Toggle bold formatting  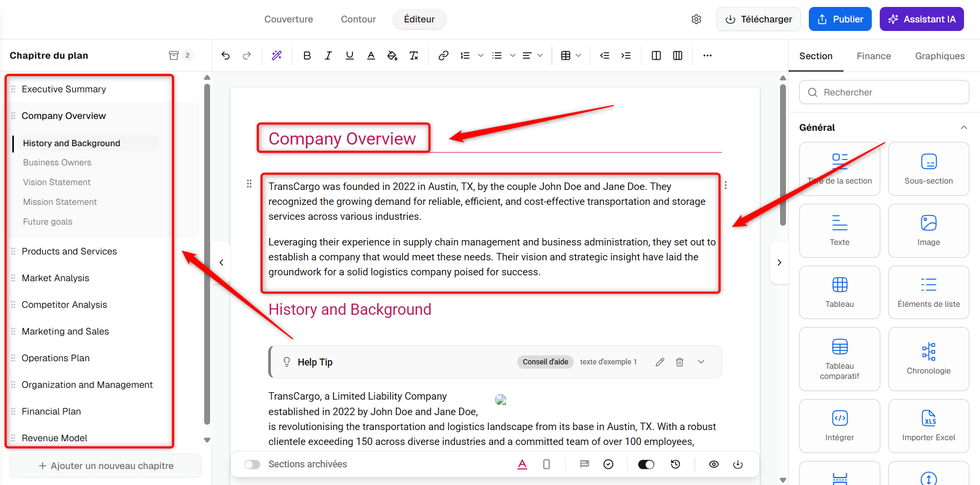[x=307, y=55]
